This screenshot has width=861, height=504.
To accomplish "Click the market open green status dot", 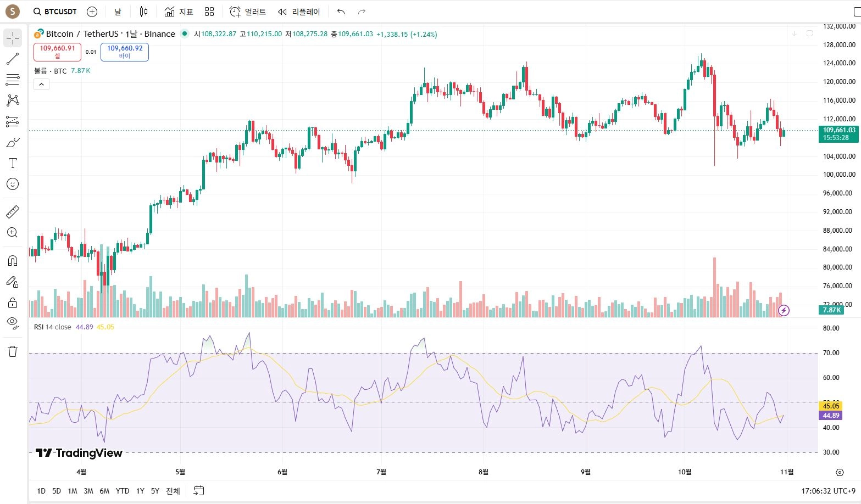I will click(x=184, y=33).
